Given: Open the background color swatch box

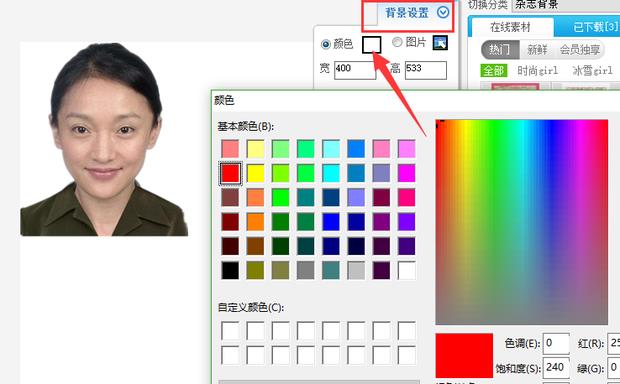Looking at the screenshot, I should [371, 44].
